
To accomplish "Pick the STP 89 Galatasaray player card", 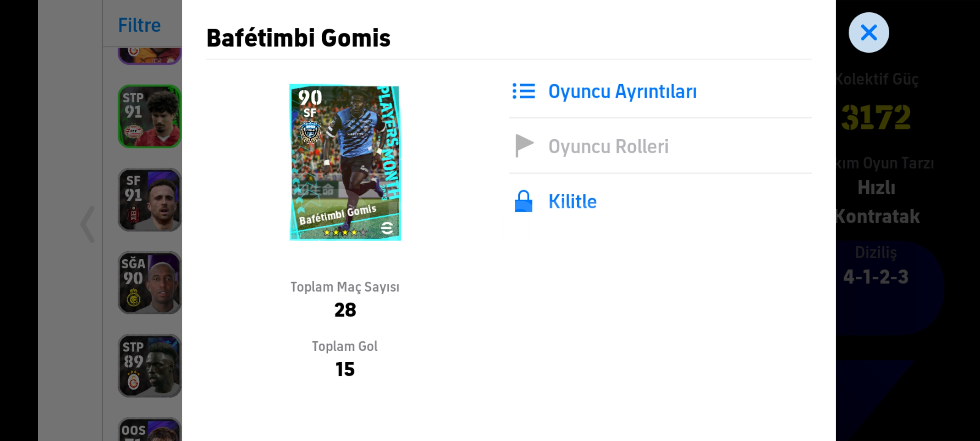I will click(x=150, y=366).
